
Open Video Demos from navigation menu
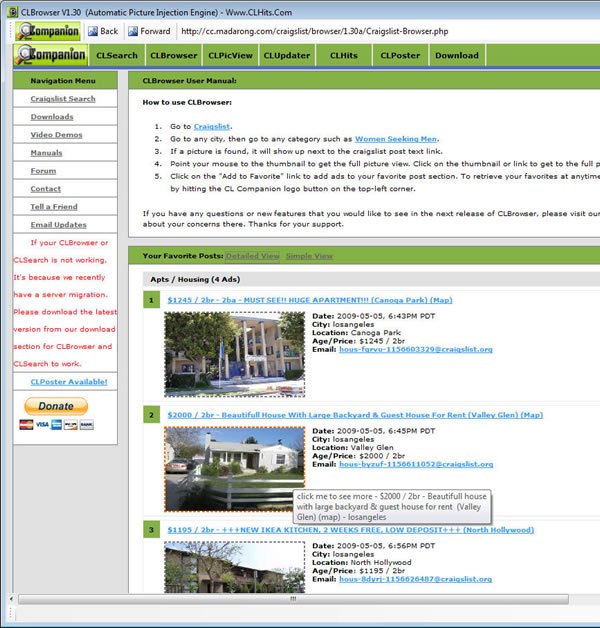point(56,135)
